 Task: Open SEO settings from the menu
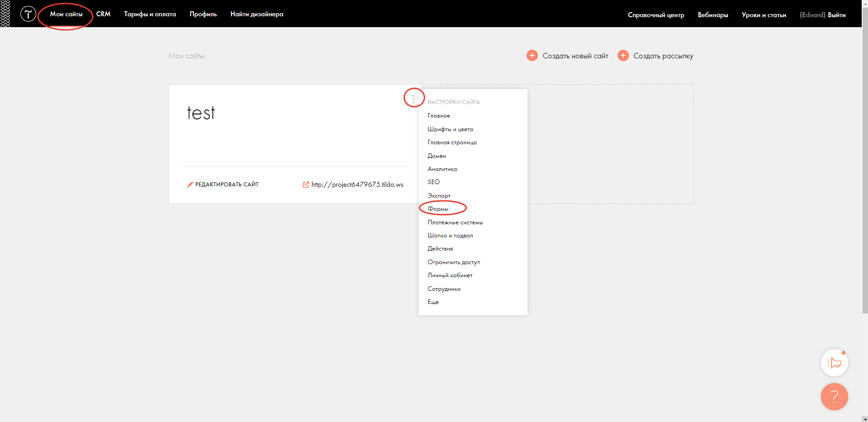[x=433, y=182]
